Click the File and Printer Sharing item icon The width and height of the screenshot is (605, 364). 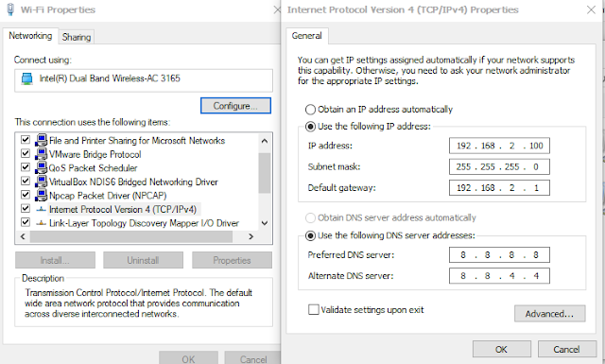click(x=41, y=141)
